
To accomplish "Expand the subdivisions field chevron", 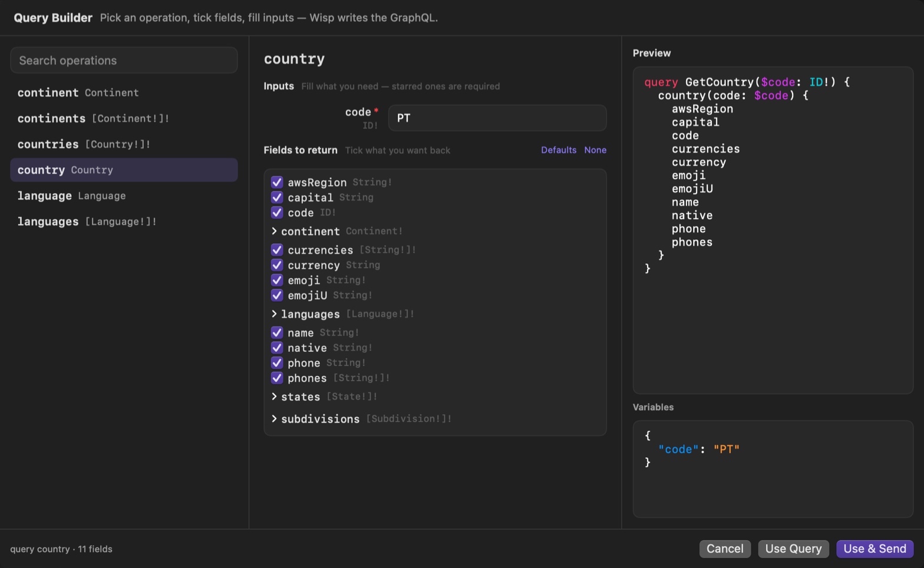I will (x=274, y=419).
